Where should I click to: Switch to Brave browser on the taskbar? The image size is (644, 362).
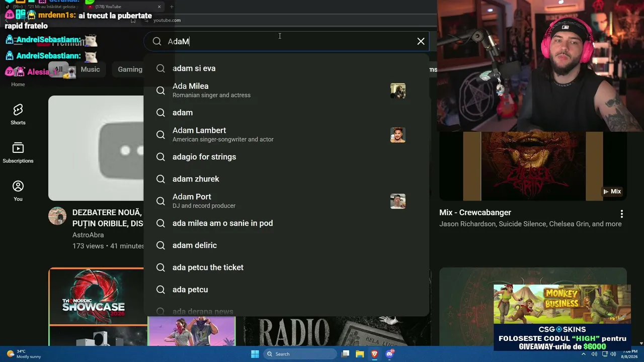(x=374, y=354)
